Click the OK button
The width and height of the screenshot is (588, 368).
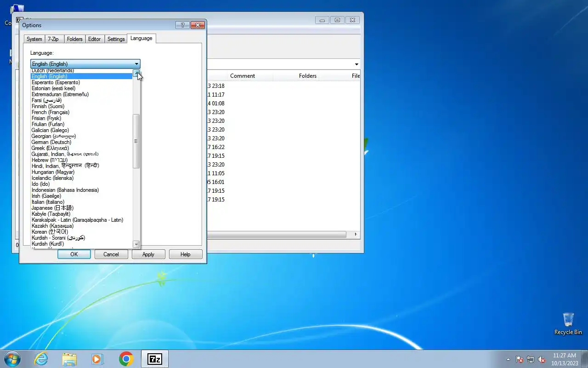pos(74,254)
